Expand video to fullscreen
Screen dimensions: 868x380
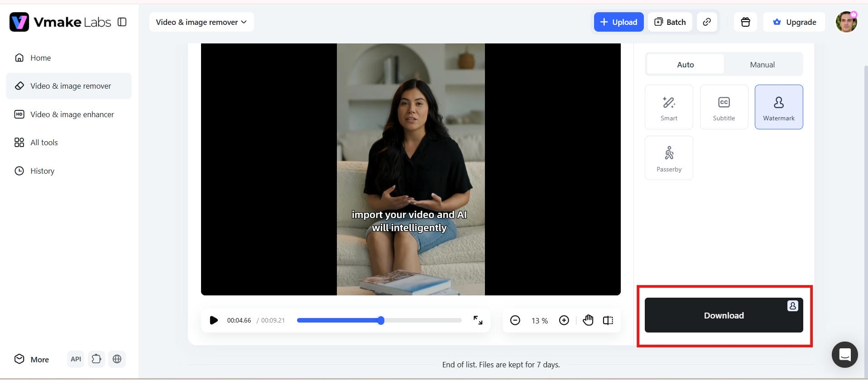click(x=478, y=320)
